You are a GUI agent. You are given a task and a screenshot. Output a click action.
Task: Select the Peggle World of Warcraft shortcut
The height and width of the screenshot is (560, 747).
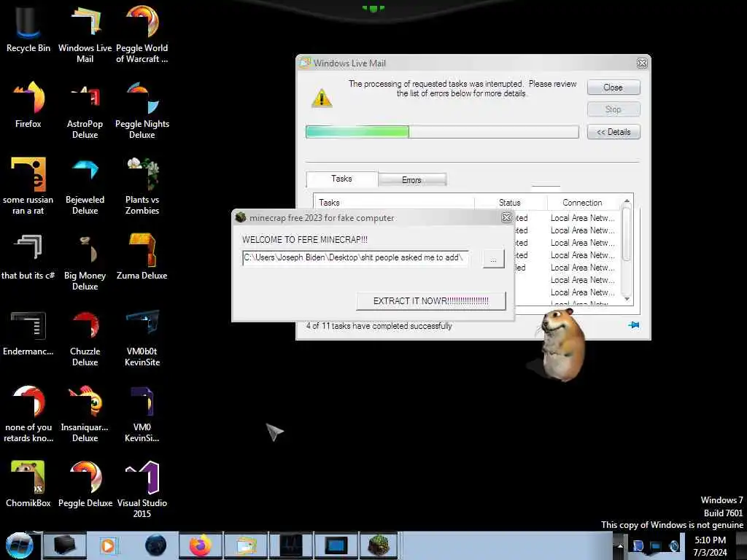coord(142,34)
